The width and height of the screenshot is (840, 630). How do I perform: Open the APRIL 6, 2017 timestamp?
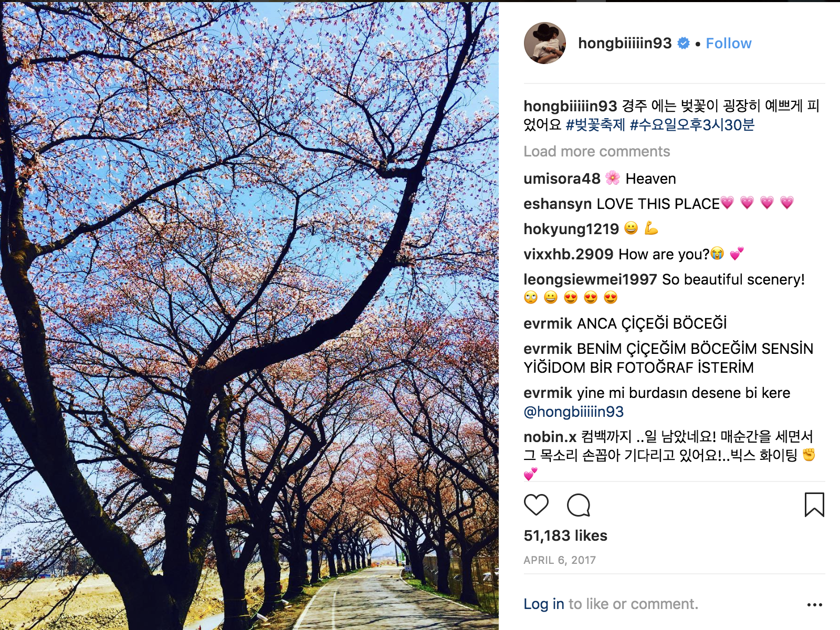coord(560,560)
